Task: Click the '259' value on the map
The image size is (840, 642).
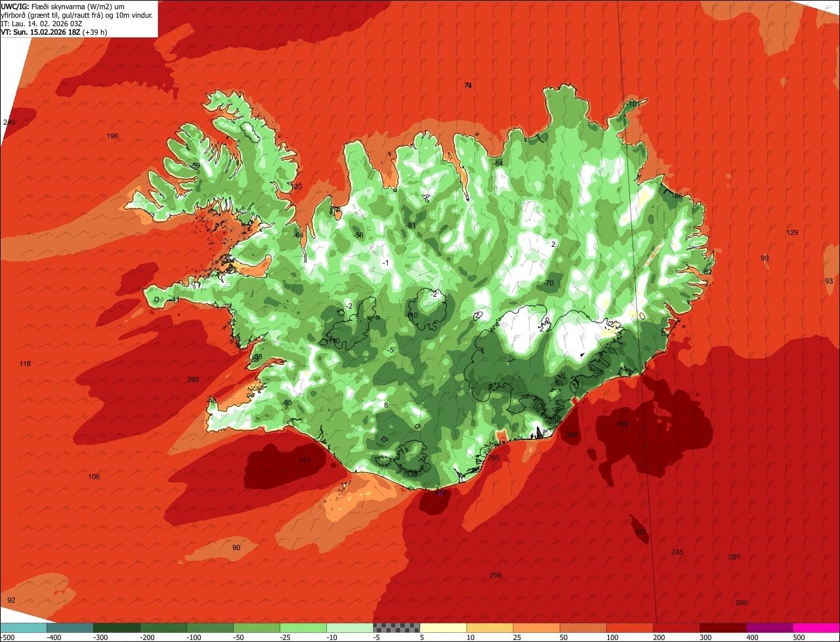Action: tap(495, 575)
